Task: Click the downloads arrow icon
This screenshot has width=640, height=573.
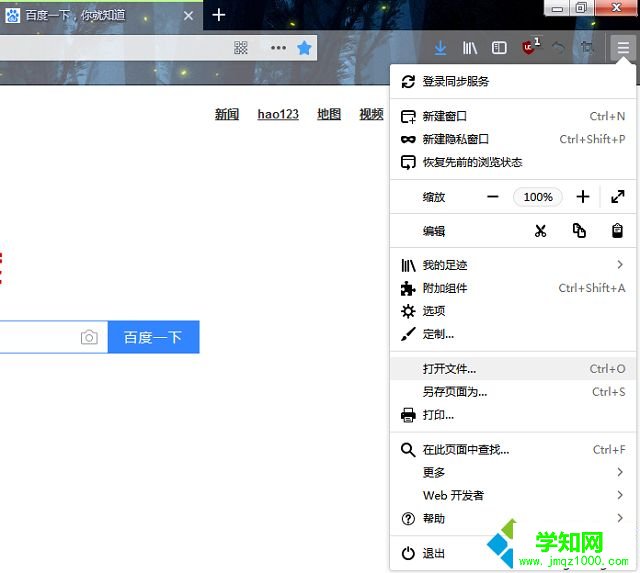Action: [440, 48]
